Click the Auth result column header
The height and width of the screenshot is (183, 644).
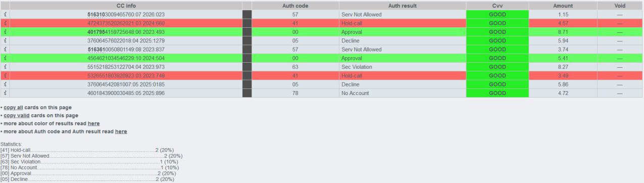tap(403, 6)
